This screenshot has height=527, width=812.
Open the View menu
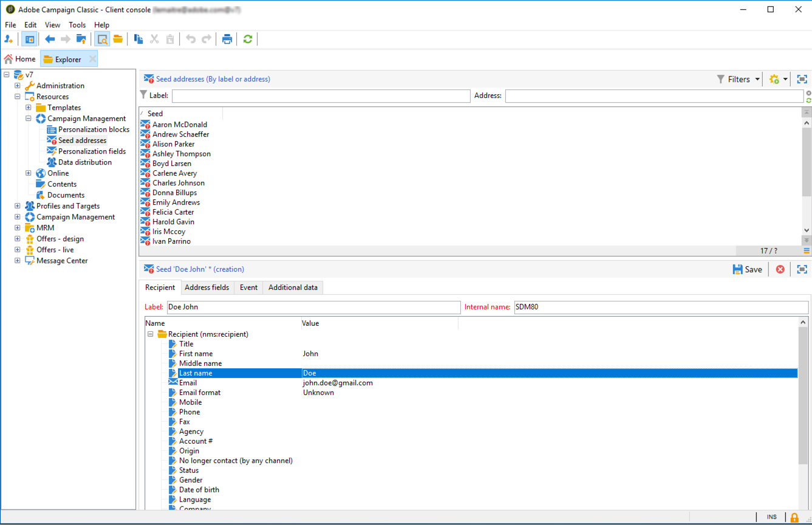tap(53, 25)
